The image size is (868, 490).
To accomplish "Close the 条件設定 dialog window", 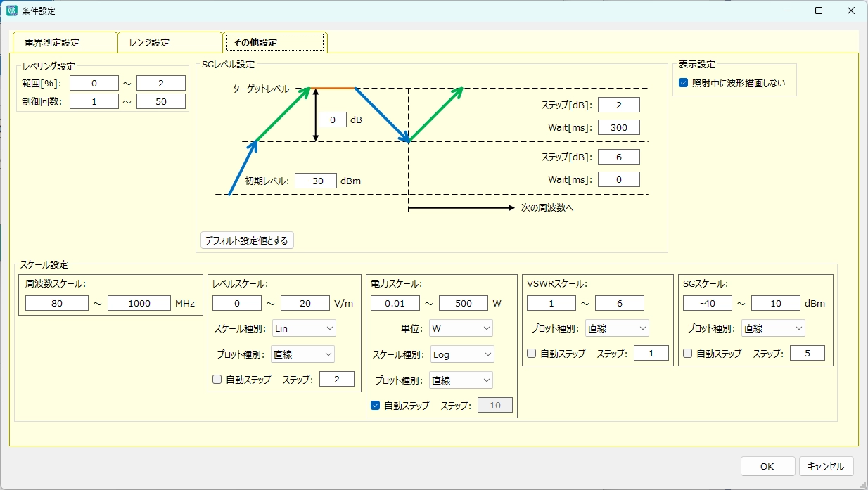I will [x=851, y=11].
